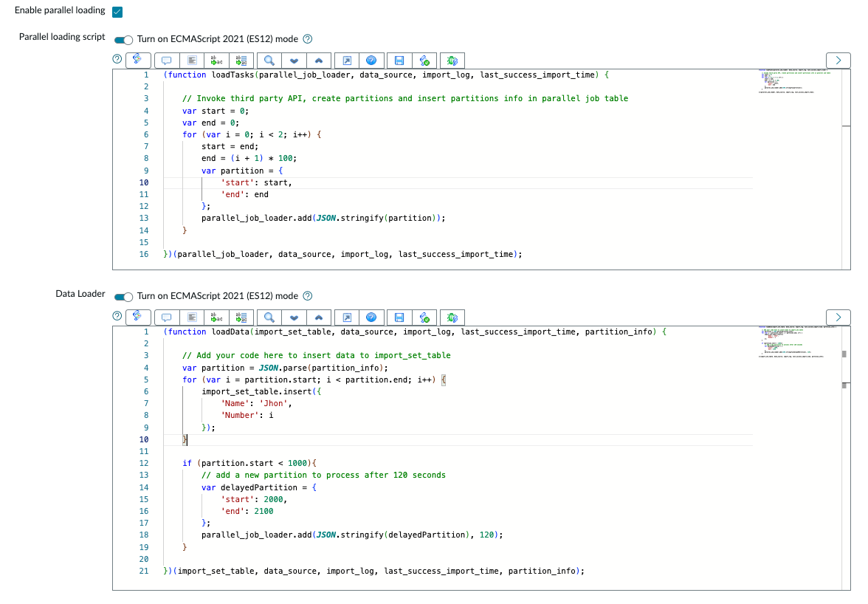This screenshot has width=868, height=604.
Task: Check syntax in Data Loader toolbar
Action: [x=424, y=318]
